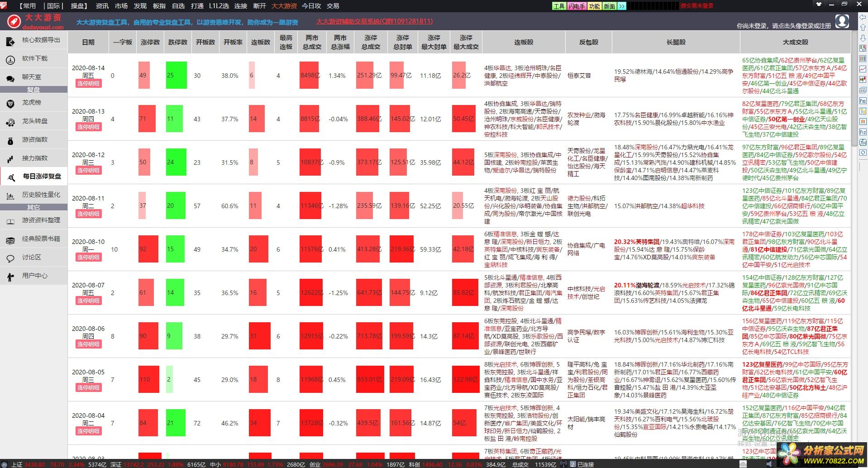The height and width of the screenshot is (468, 868).
Task: Click the 两市总成交 cell 13728亿
Action: (x=310, y=423)
